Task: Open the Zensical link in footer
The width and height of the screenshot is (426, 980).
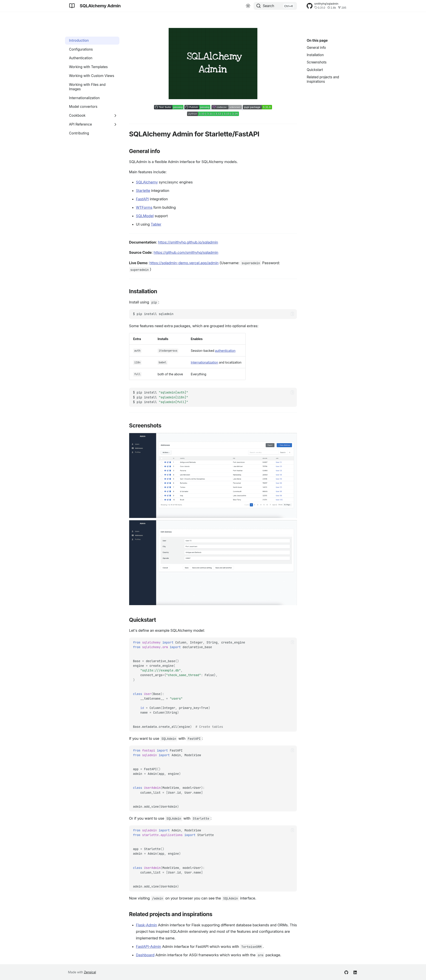Action: pos(90,972)
